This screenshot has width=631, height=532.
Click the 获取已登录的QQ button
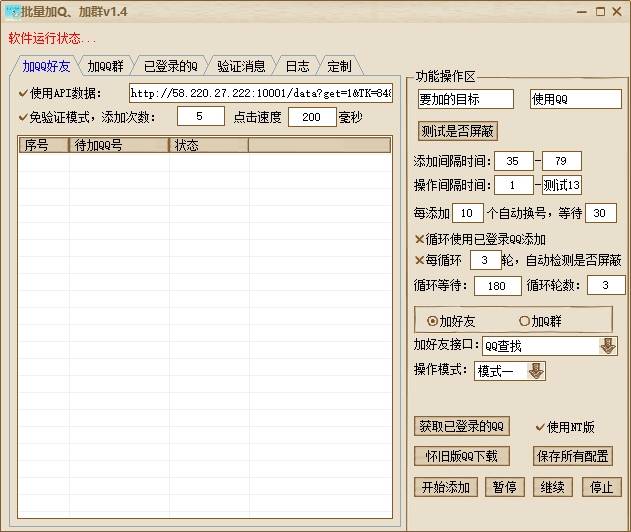click(462, 426)
